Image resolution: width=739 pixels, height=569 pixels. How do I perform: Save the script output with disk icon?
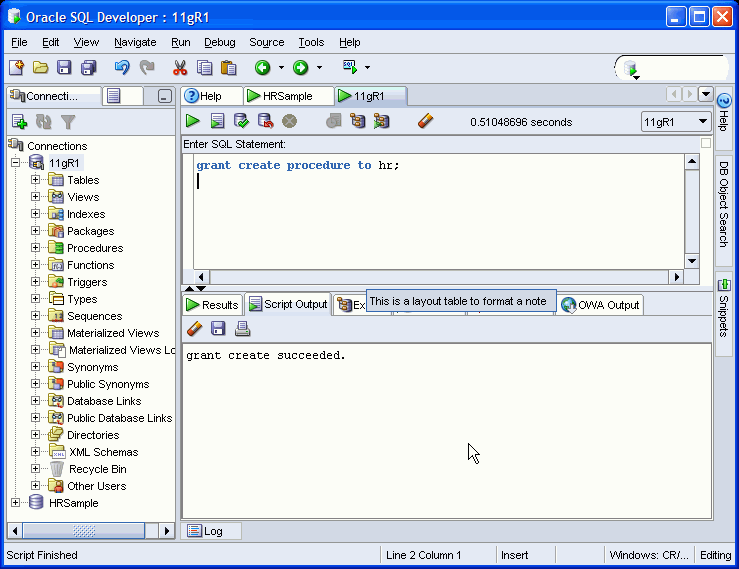(x=218, y=329)
